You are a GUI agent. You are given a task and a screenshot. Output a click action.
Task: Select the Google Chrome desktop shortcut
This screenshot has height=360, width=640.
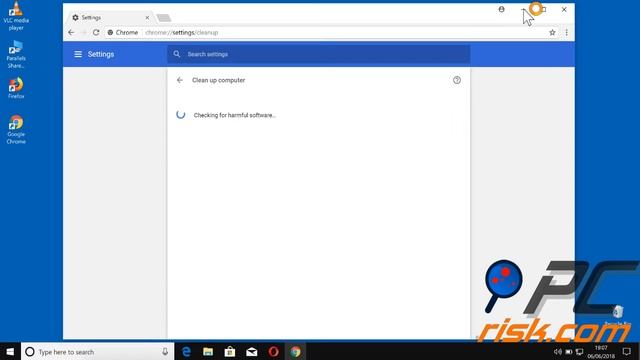point(16,129)
